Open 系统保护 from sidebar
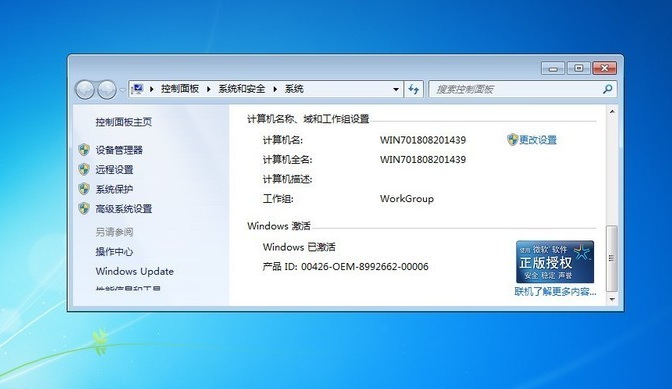 (114, 189)
